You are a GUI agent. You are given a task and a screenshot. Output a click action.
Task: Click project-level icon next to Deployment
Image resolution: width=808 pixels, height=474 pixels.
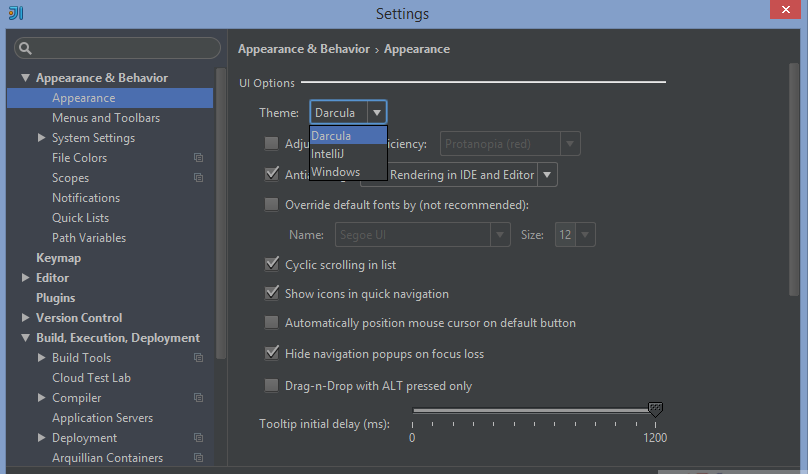198,437
